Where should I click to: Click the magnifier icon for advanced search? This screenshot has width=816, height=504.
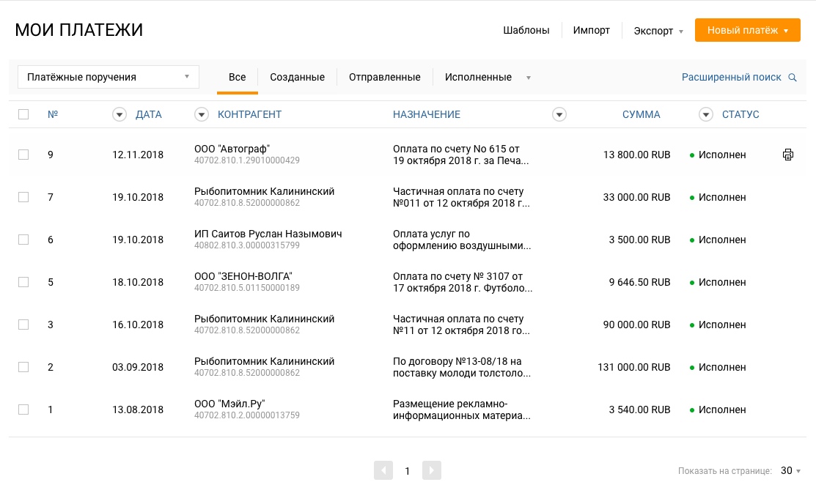coord(793,78)
